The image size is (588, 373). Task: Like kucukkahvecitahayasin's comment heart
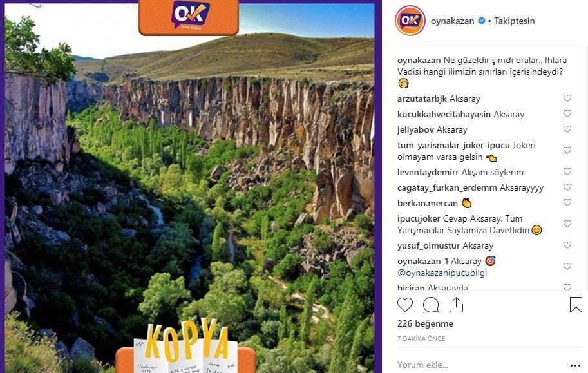coord(567,113)
